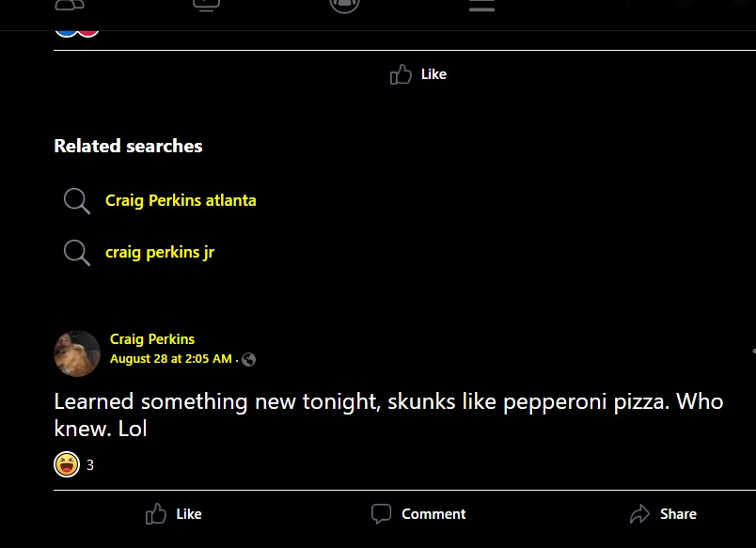The image size is (756, 548).
Task: Click the magnifier icon beside craig perkins jr
Action: (x=76, y=252)
